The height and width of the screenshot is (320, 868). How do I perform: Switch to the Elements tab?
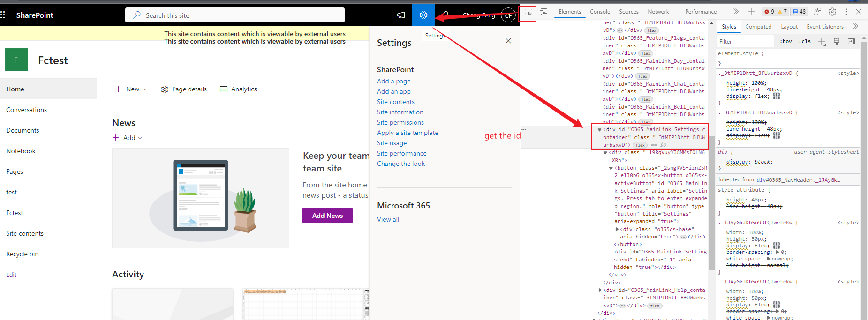tap(570, 12)
